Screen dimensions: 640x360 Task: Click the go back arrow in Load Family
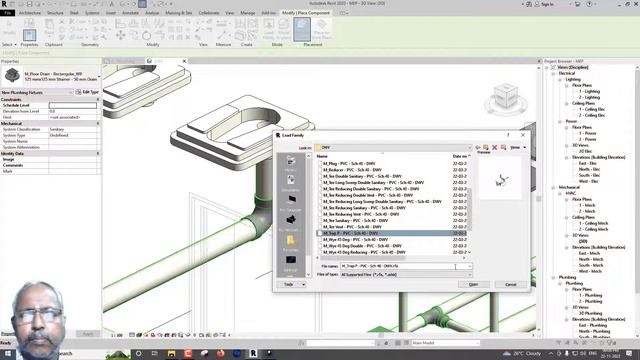pyautogui.click(x=478, y=147)
